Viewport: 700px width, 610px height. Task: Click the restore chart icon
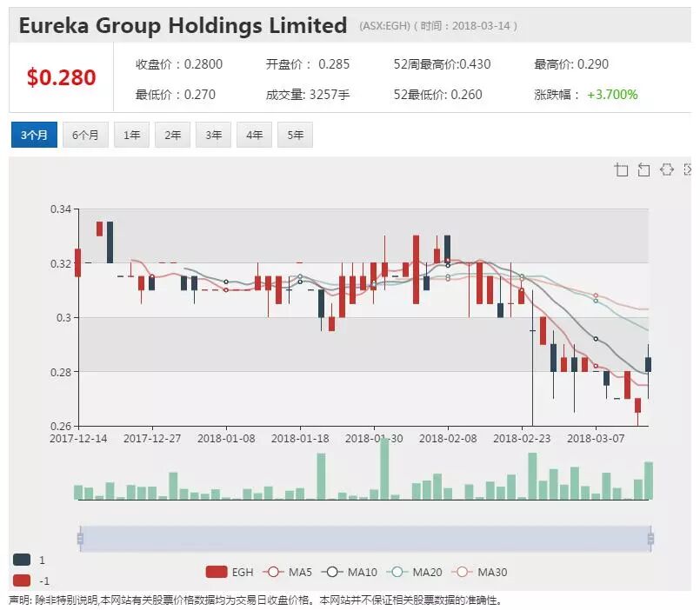point(666,169)
